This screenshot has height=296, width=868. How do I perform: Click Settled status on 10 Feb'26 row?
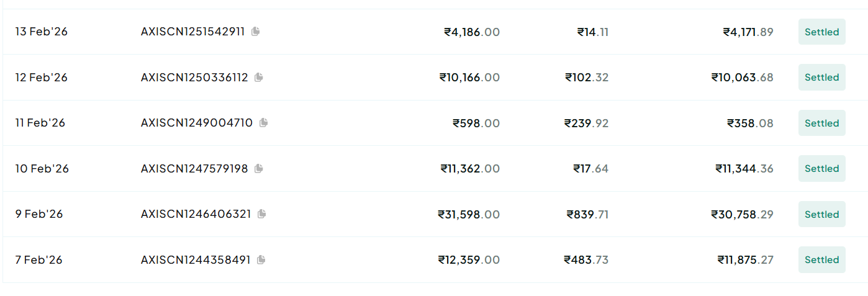click(x=821, y=168)
